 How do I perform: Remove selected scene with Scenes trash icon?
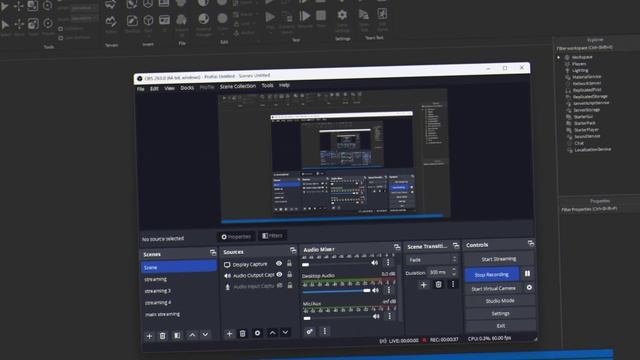162,336
